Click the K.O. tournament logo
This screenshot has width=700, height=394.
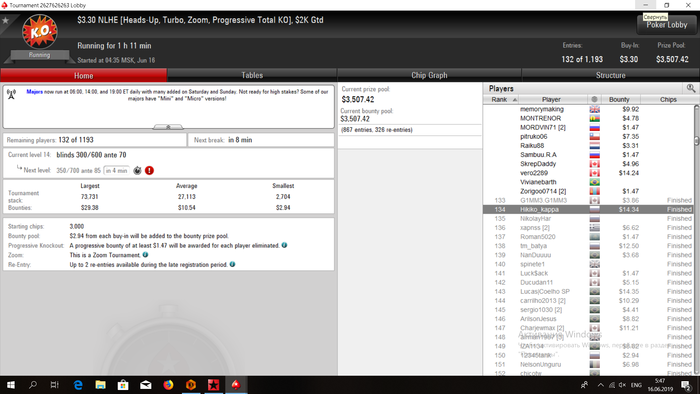click(x=40, y=31)
